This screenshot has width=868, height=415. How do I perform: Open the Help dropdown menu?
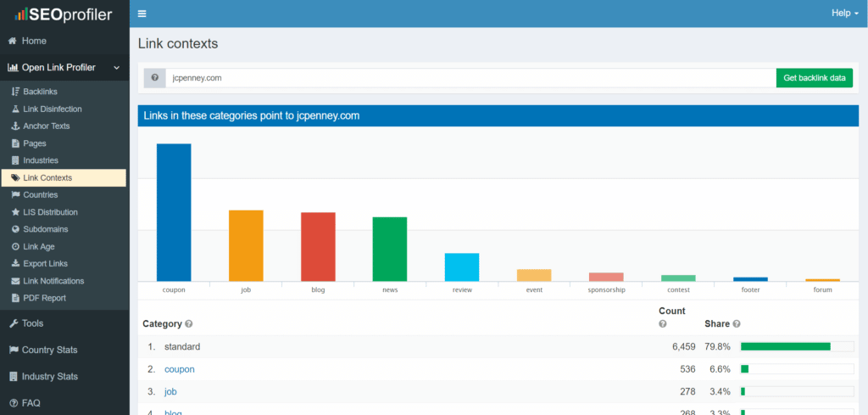tap(844, 14)
